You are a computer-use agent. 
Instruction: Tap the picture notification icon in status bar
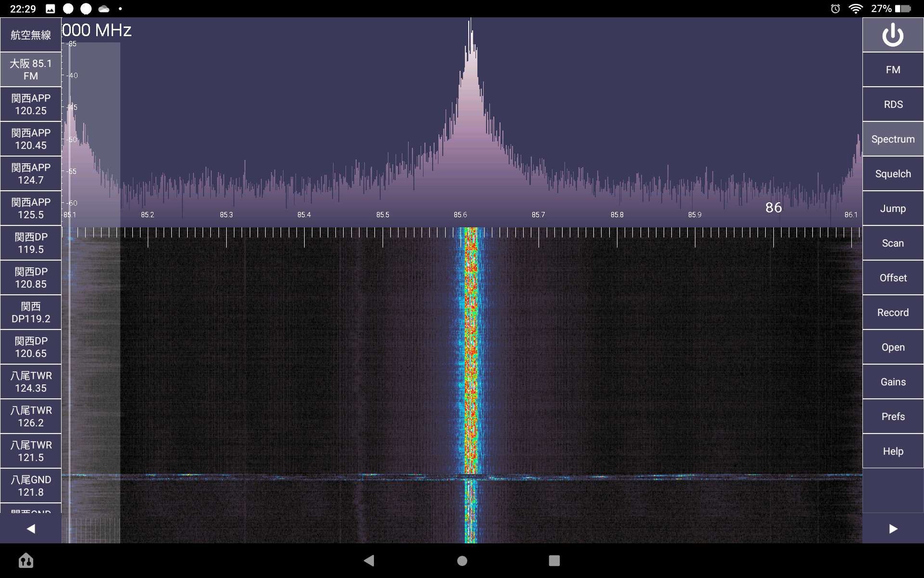pos(51,9)
